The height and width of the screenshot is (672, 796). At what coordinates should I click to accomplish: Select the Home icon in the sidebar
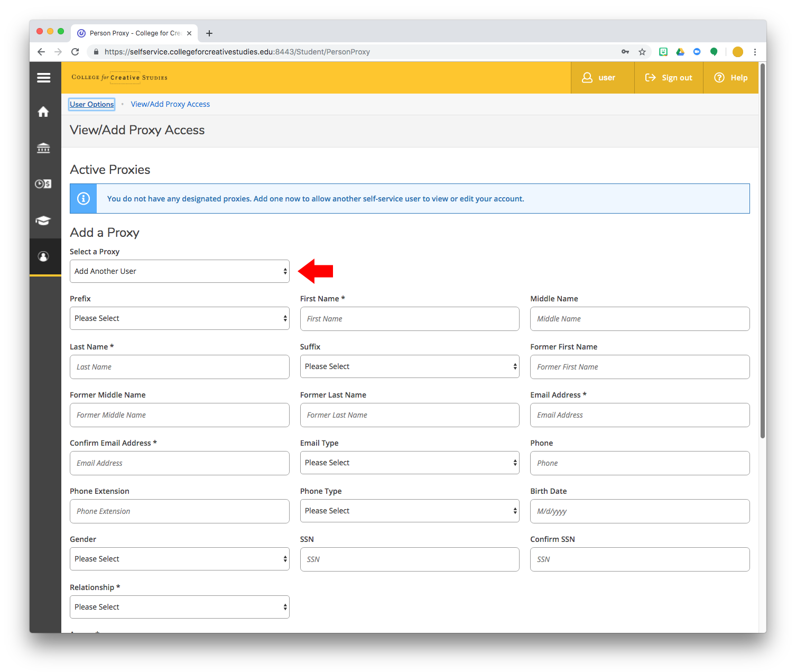(x=43, y=112)
